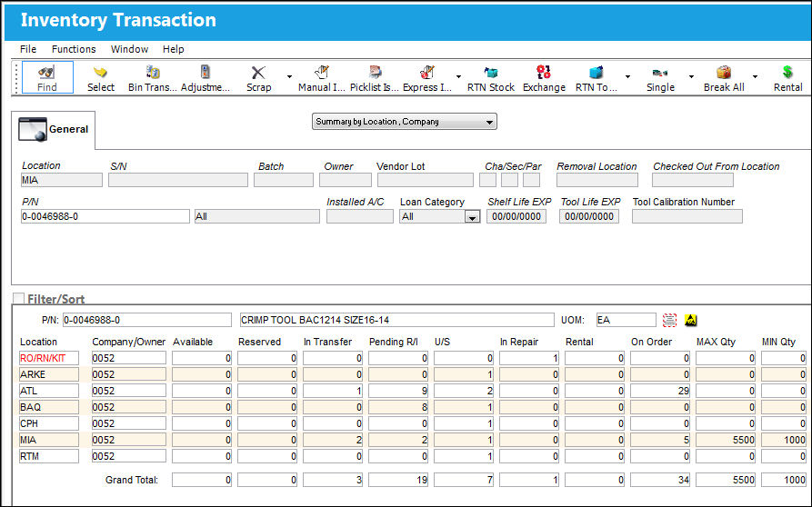Expand the Break All dropdown arrow
This screenshot has width=812, height=507.
click(755, 76)
